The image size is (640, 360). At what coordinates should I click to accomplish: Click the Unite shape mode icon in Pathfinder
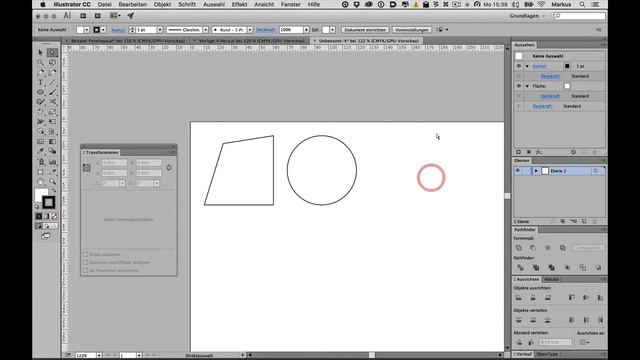pyautogui.click(x=519, y=248)
